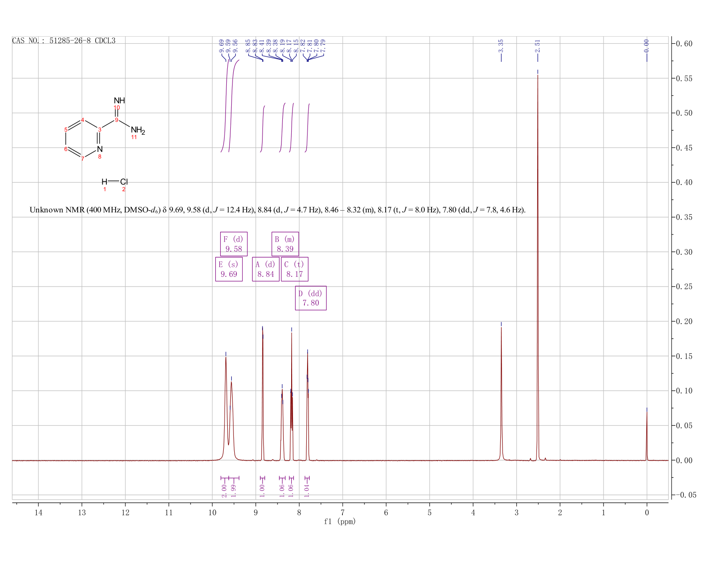The width and height of the screenshot is (728, 563).
Task: Select the CAS NO. 51285-26-8 header text
Action: coord(64,41)
